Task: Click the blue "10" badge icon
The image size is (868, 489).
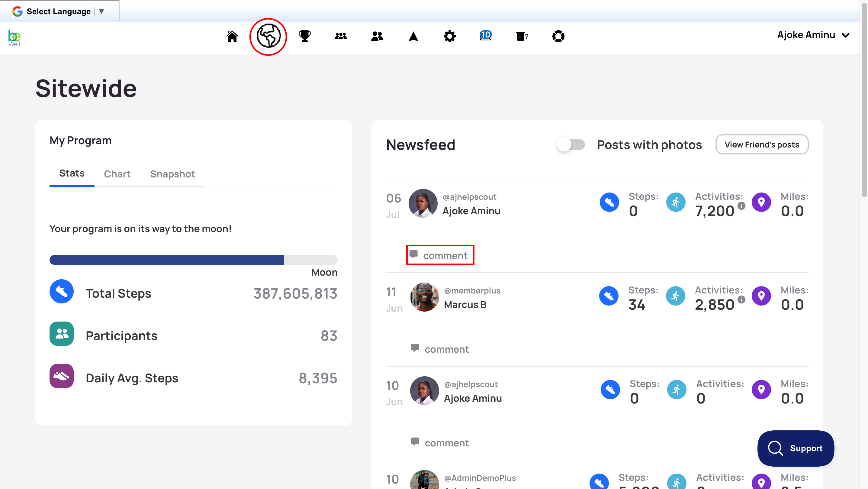Action: (x=486, y=35)
